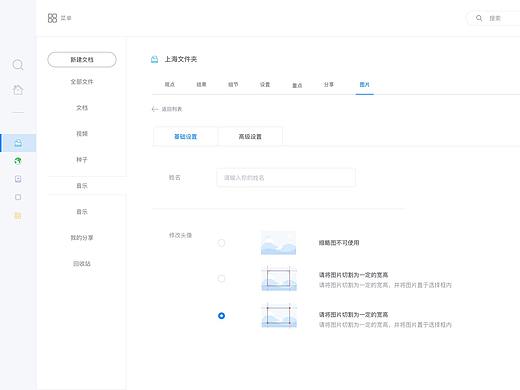Open 我的分享 in the sidebar
Image resolution: width=520 pixels, height=390 pixels.
(82, 238)
